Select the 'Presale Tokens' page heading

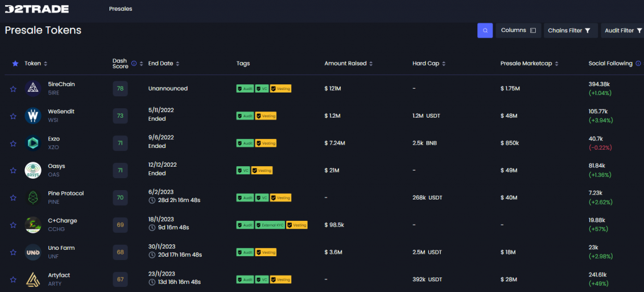coord(43,30)
